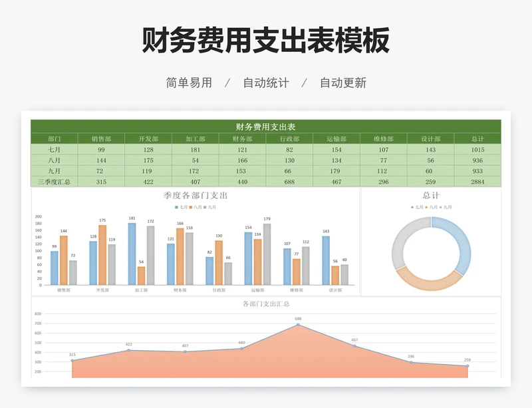Select the 开发部 column header in the table
Screen dimensions: 532x408
tap(148, 138)
